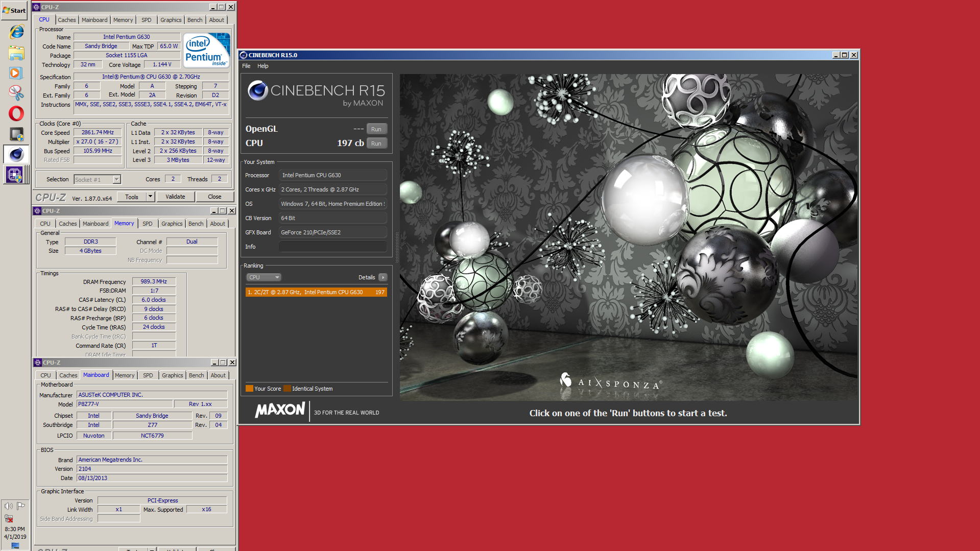The image size is (980, 551).
Task: Click the GFX Board GeForce 210/PCIe/SSE2 field
Action: click(333, 232)
